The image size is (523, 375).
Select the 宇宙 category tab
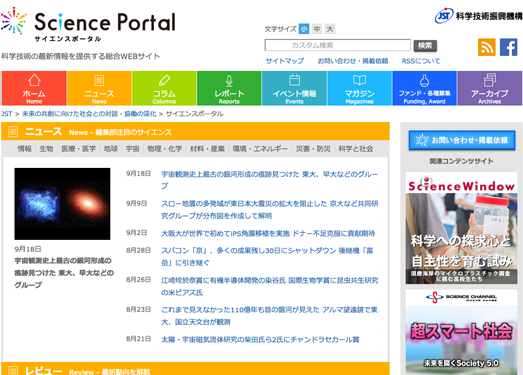(x=132, y=149)
